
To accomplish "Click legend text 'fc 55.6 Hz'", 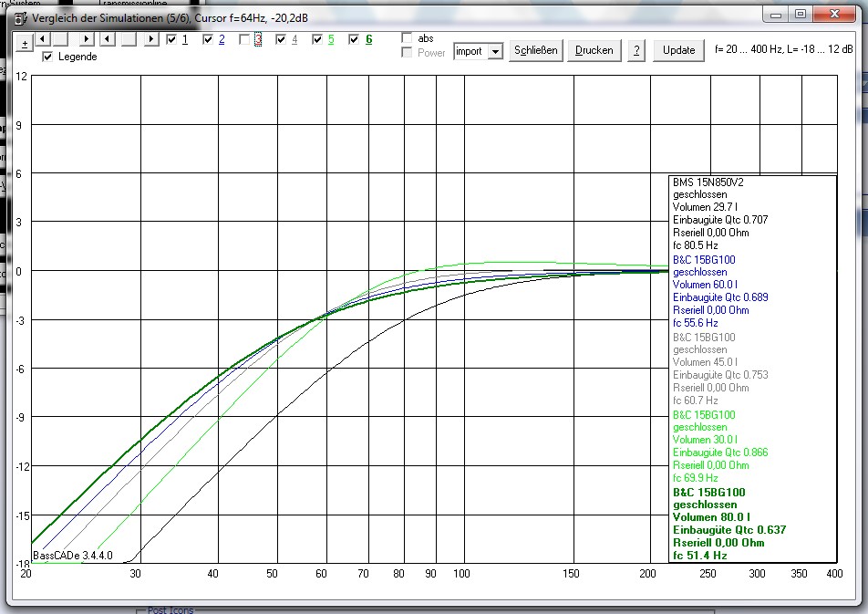I will click(696, 323).
